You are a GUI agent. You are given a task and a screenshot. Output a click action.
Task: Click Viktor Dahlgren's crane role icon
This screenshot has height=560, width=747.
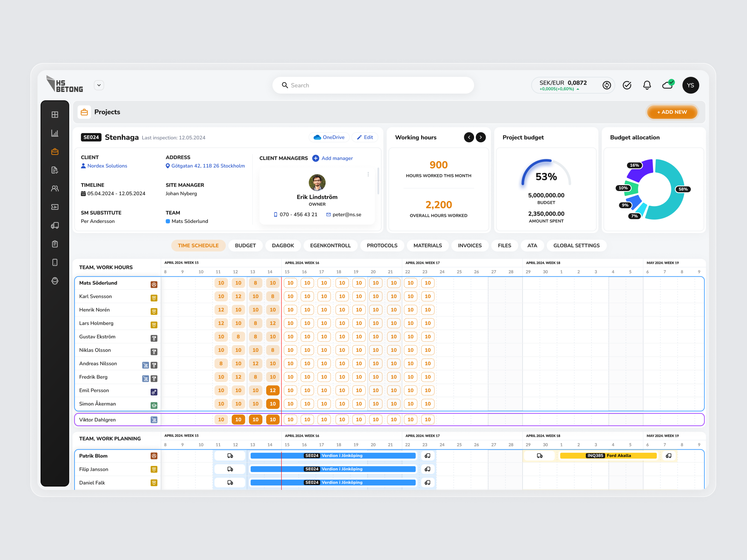point(154,420)
